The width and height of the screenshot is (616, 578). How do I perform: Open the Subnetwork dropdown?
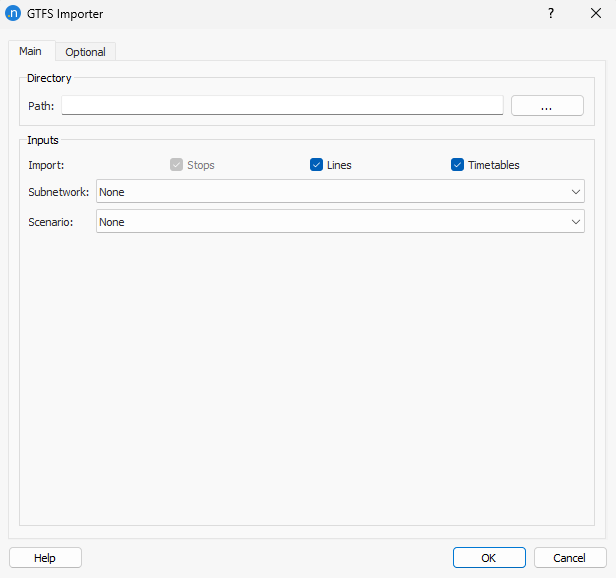tap(340, 191)
